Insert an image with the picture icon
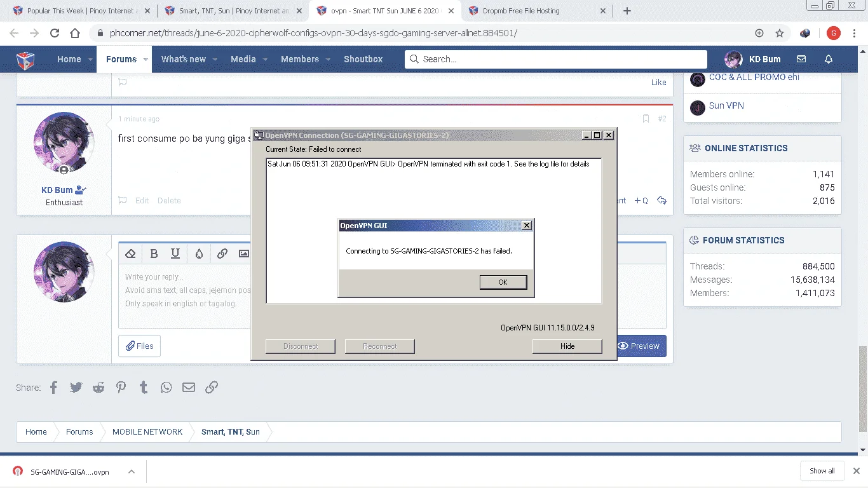 244,254
